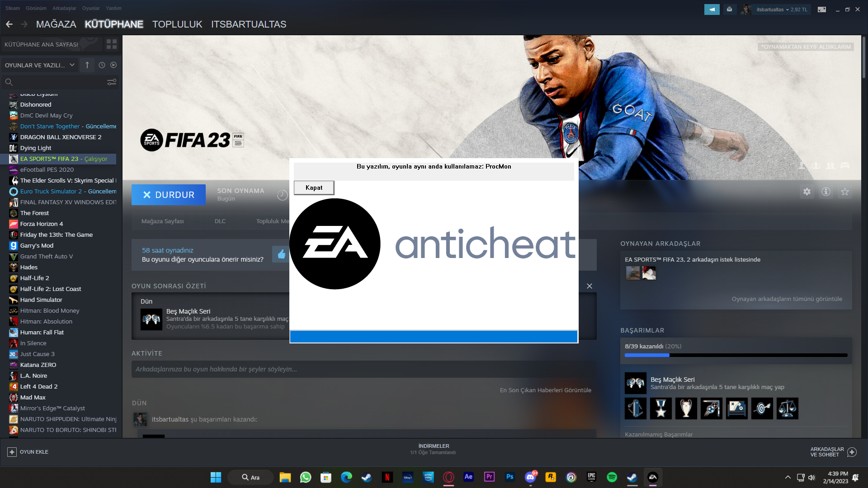This screenshot has height=488, width=868.
Task: Add FIFA 23 to favorites star
Action: click(845, 192)
